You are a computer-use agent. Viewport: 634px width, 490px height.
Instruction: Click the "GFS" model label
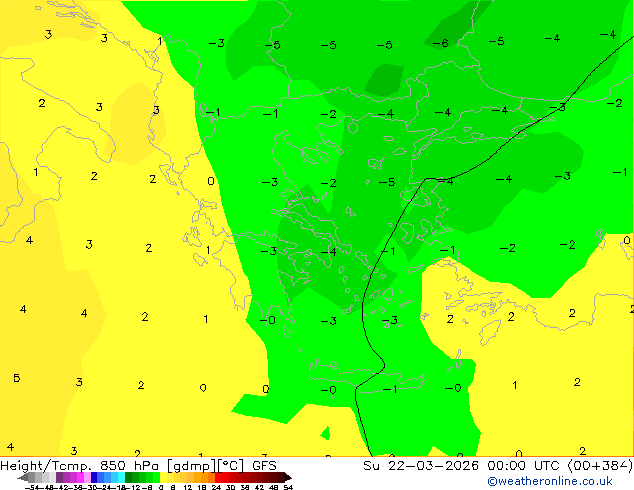(264, 466)
